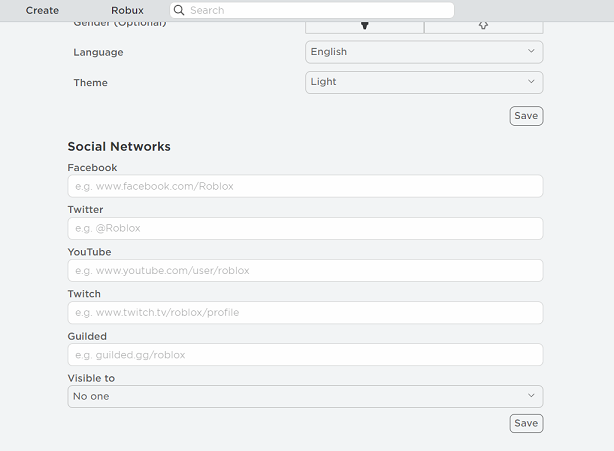Click the magnifying glass search icon

pos(179,10)
